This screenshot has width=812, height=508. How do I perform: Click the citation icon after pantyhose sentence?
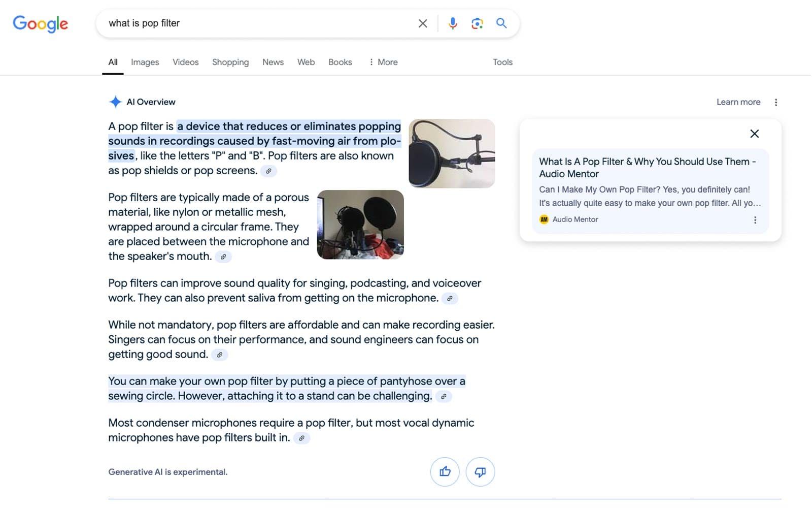click(x=445, y=396)
